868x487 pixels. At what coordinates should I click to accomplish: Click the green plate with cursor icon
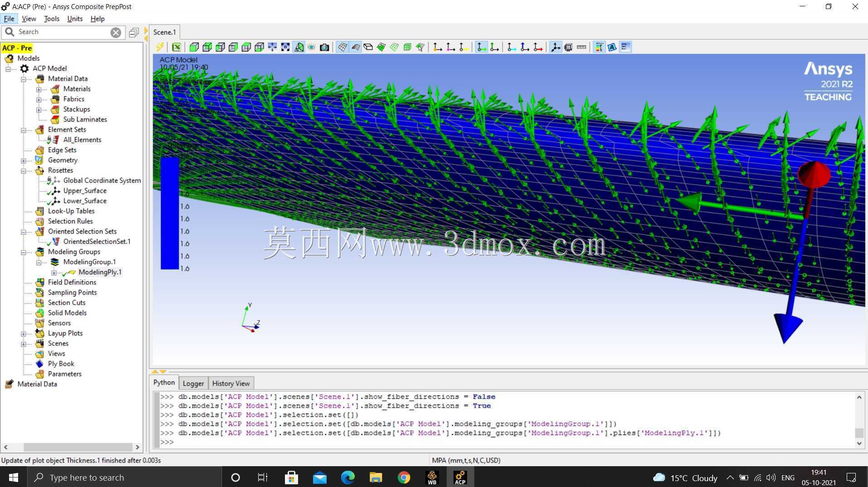tap(420, 47)
